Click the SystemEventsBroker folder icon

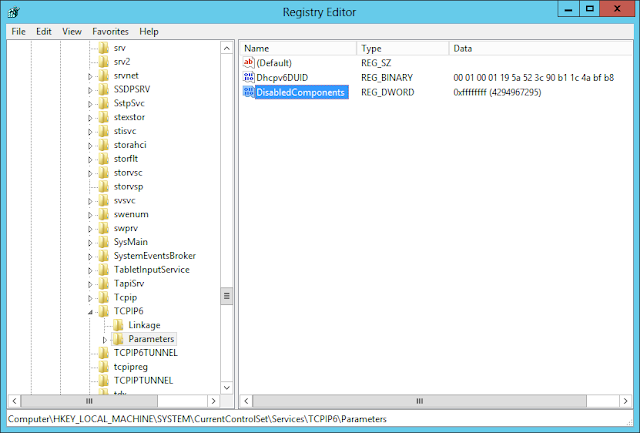point(104,256)
